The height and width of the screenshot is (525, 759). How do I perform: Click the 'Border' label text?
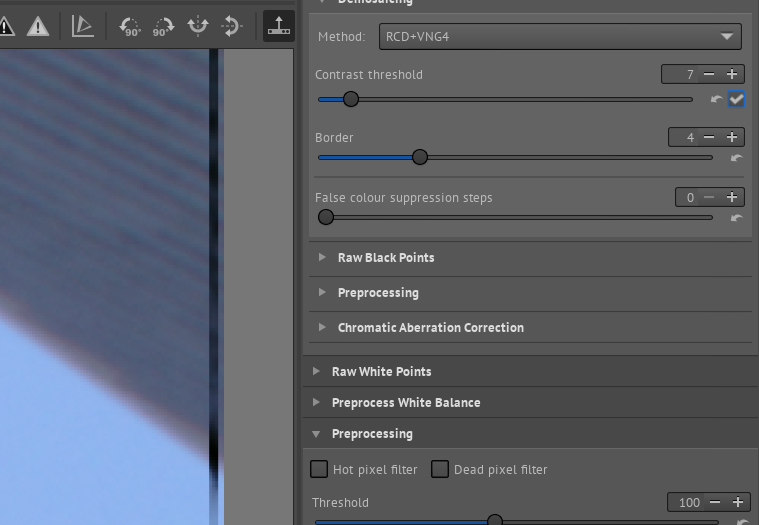[x=334, y=137]
